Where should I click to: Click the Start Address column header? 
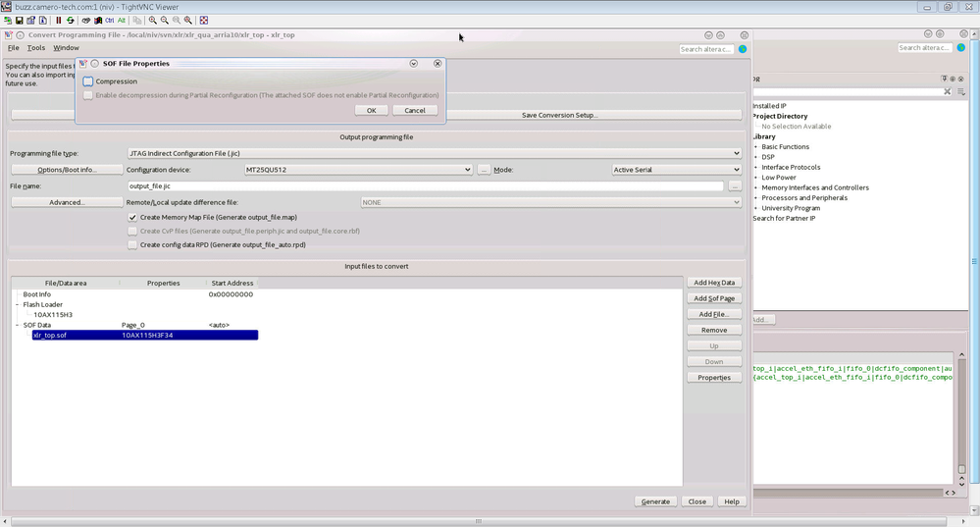[x=232, y=284]
